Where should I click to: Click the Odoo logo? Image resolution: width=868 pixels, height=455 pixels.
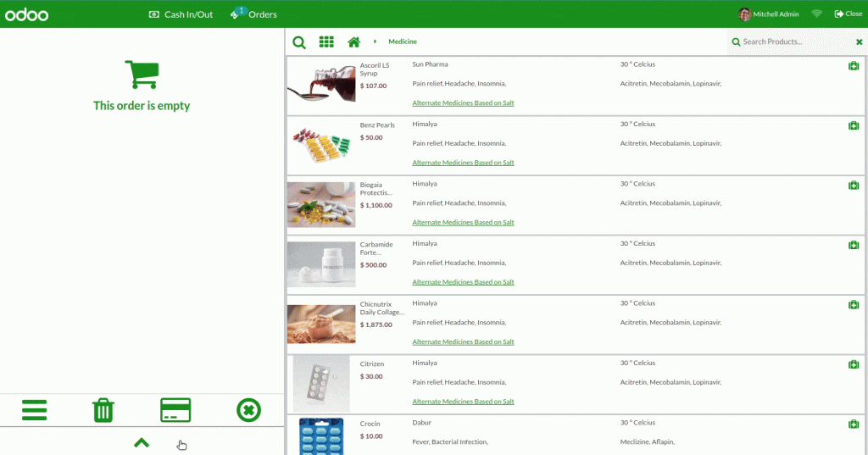click(26, 14)
